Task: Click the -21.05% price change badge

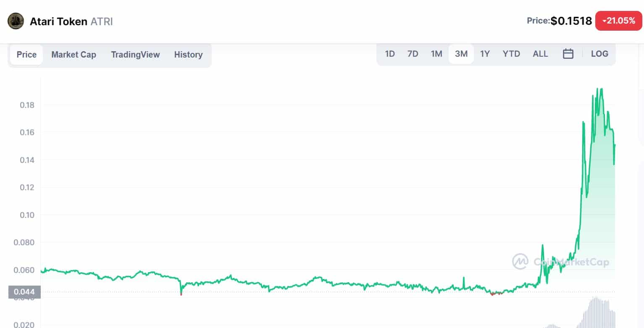Action: 618,21
